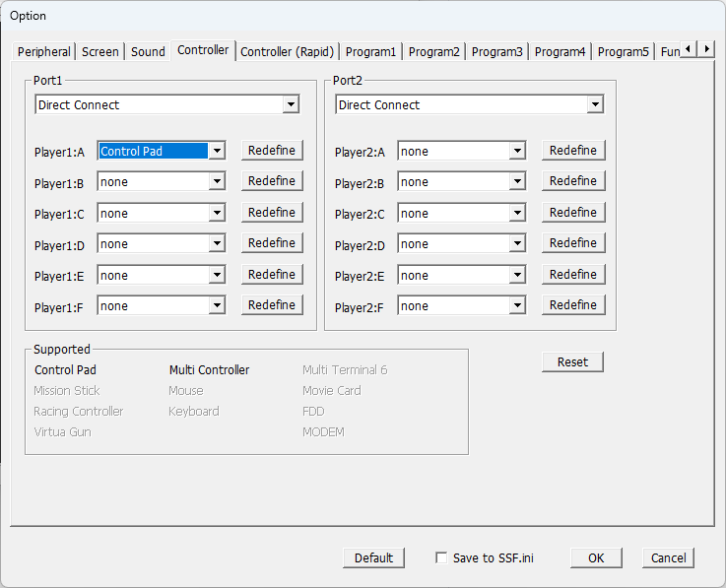The height and width of the screenshot is (588, 726).
Task: Enable the Save to SSF.ini checkbox
Action: pos(441,557)
